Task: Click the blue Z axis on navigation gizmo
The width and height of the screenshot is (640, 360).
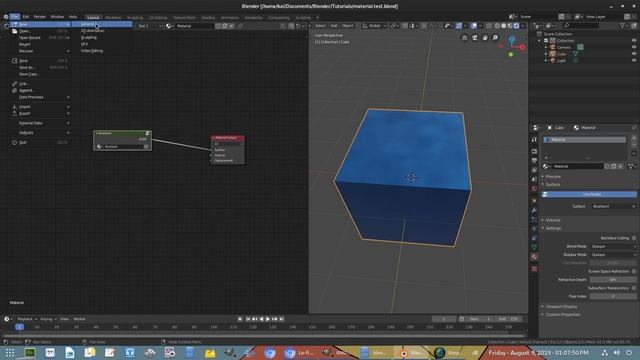Action: coord(512,39)
